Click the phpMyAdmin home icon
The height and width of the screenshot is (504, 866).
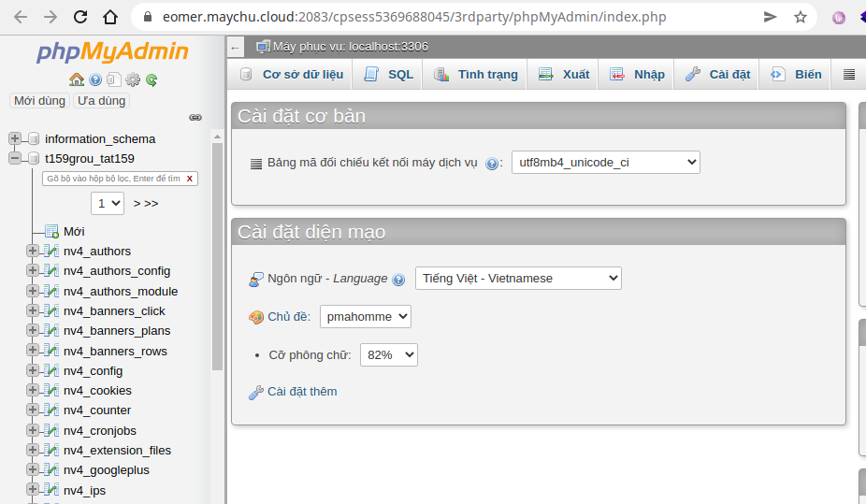tap(77, 80)
